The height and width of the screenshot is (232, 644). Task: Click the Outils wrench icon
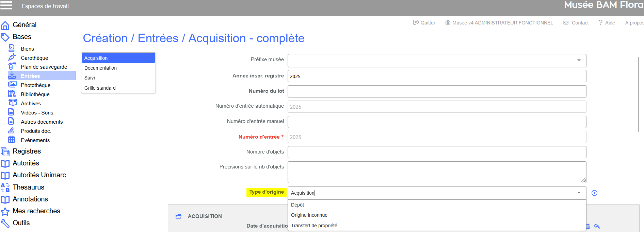pos(5,223)
